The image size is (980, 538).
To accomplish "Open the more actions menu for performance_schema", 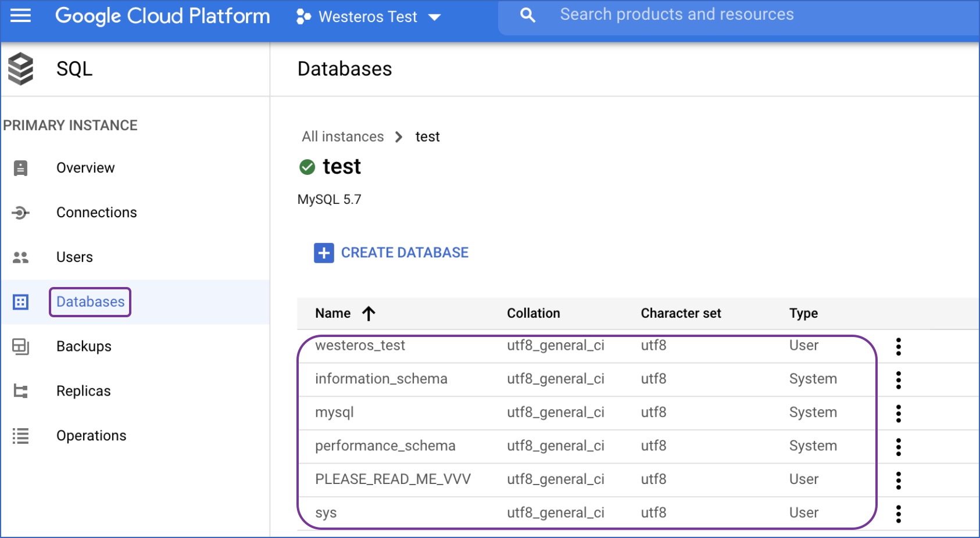I will coord(899,447).
